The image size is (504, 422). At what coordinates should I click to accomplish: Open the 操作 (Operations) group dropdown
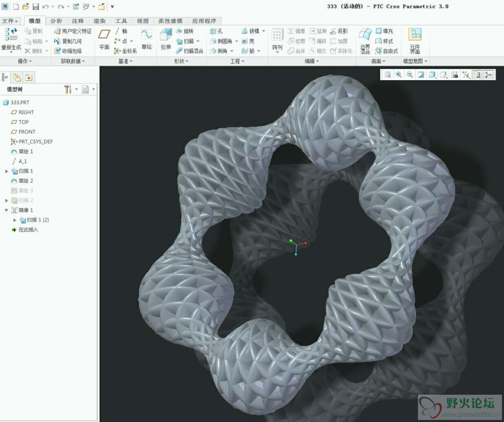click(25, 61)
